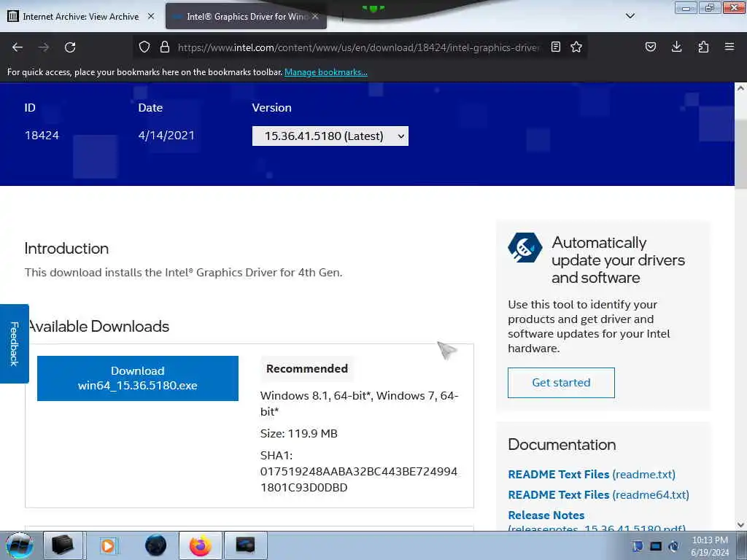Open the Release Notes link

pyautogui.click(x=546, y=516)
